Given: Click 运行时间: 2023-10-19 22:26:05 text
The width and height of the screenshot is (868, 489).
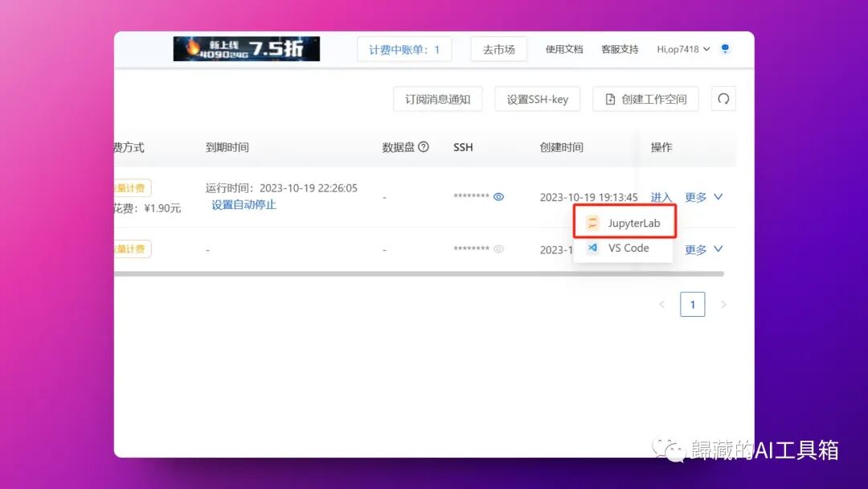Looking at the screenshot, I should 281,188.
